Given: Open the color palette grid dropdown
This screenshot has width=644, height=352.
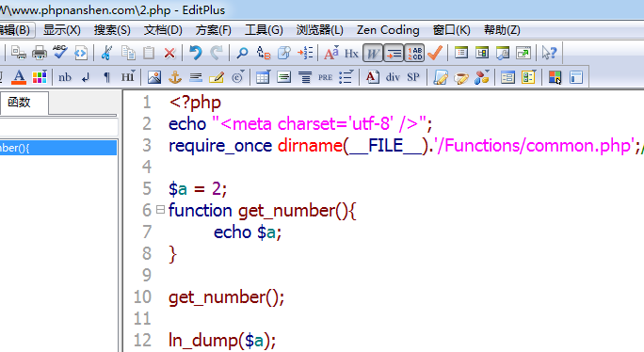Looking at the screenshot, I should pos(40,77).
